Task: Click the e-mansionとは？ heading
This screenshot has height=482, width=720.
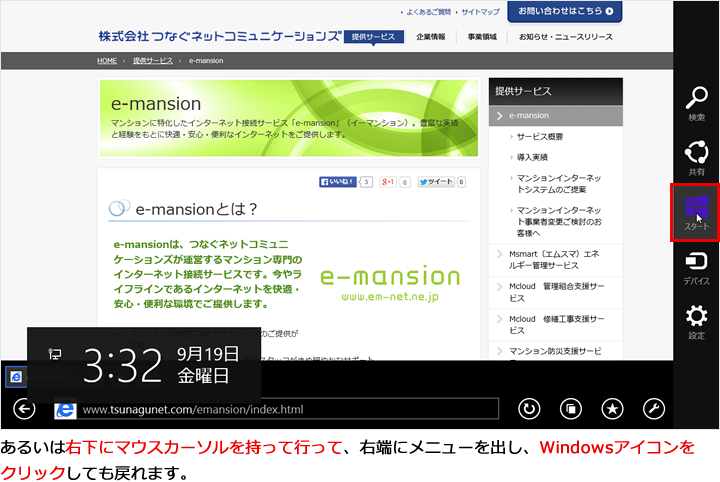Action: click(x=196, y=209)
